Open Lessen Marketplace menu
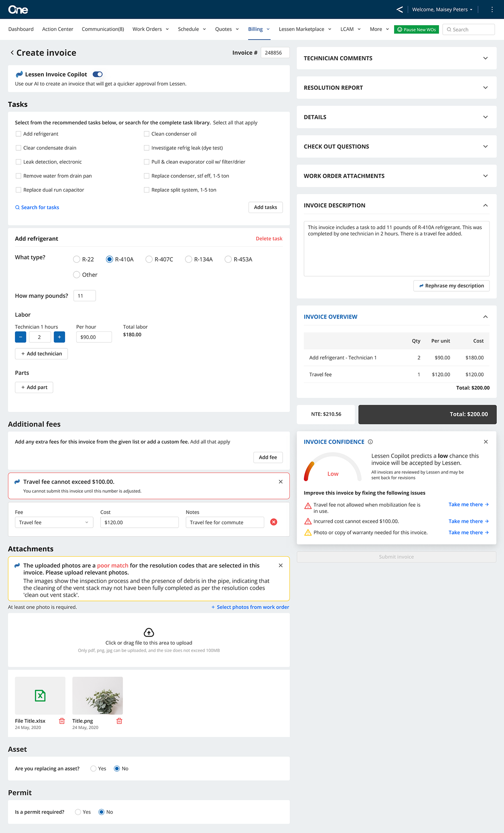This screenshot has width=504, height=833. (305, 29)
